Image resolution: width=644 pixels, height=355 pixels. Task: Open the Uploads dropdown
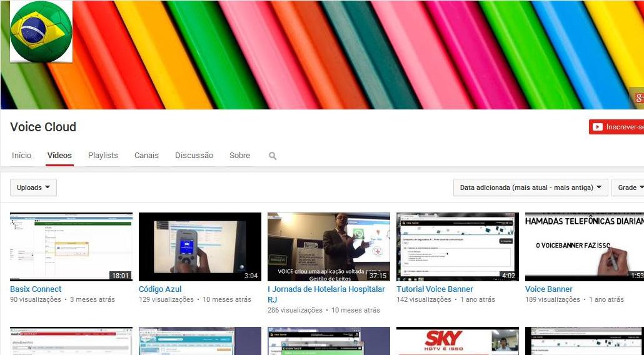click(33, 187)
